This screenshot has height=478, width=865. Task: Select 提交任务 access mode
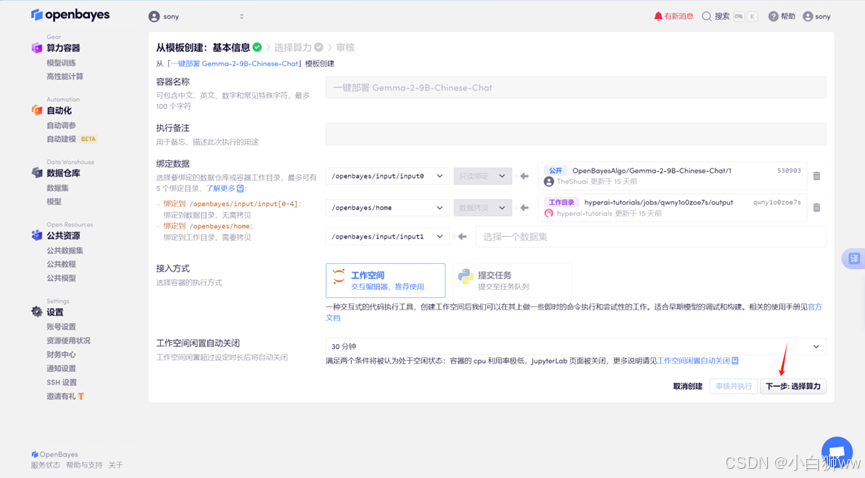tap(512, 280)
